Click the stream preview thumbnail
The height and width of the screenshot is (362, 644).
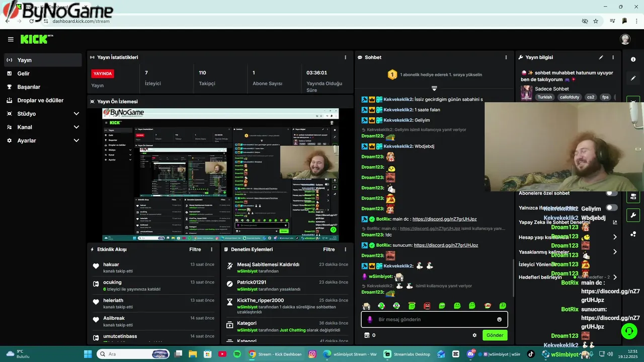[x=220, y=174]
